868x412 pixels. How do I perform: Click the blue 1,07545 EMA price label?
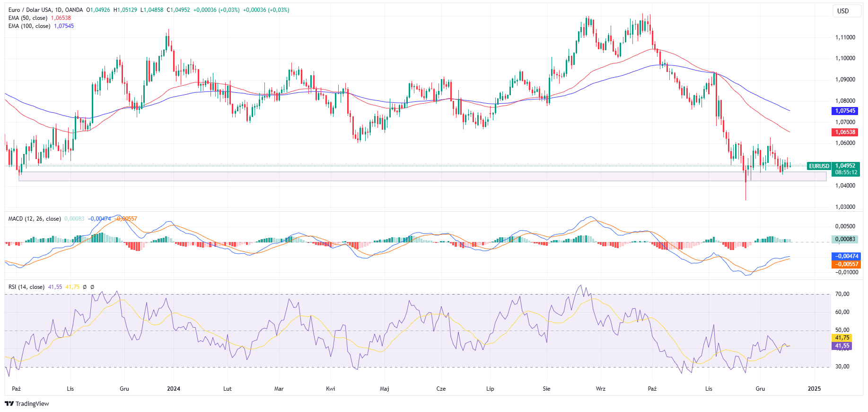[845, 111]
